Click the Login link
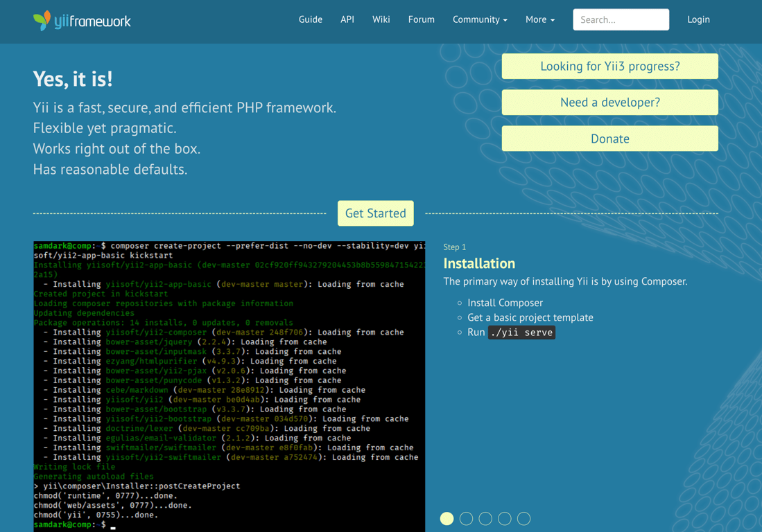 tap(698, 19)
